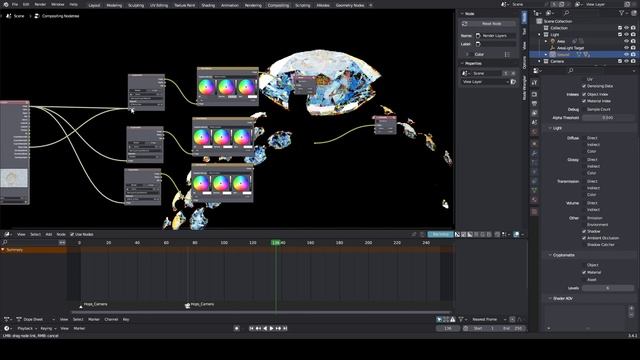The width and height of the screenshot is (640, 360).
Task: Select the Tool sidebar tab
Action: (524, 31)
